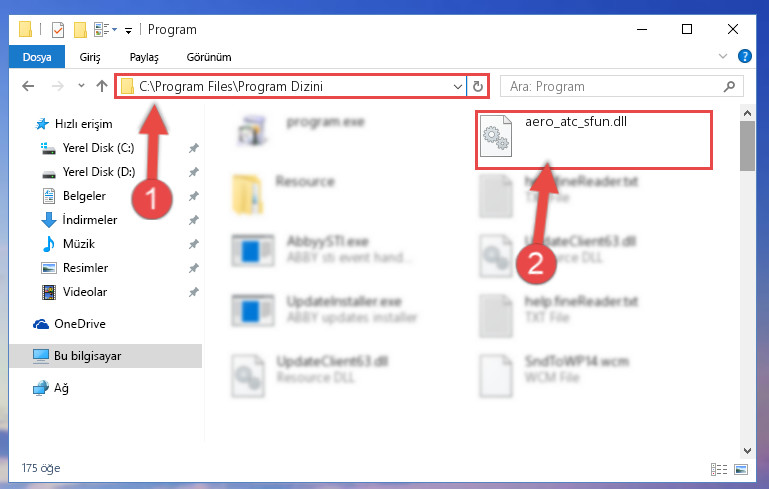Screen dimensions: 769x489
Task: Open the blue help question mark icon
Action: click(744, 56)
